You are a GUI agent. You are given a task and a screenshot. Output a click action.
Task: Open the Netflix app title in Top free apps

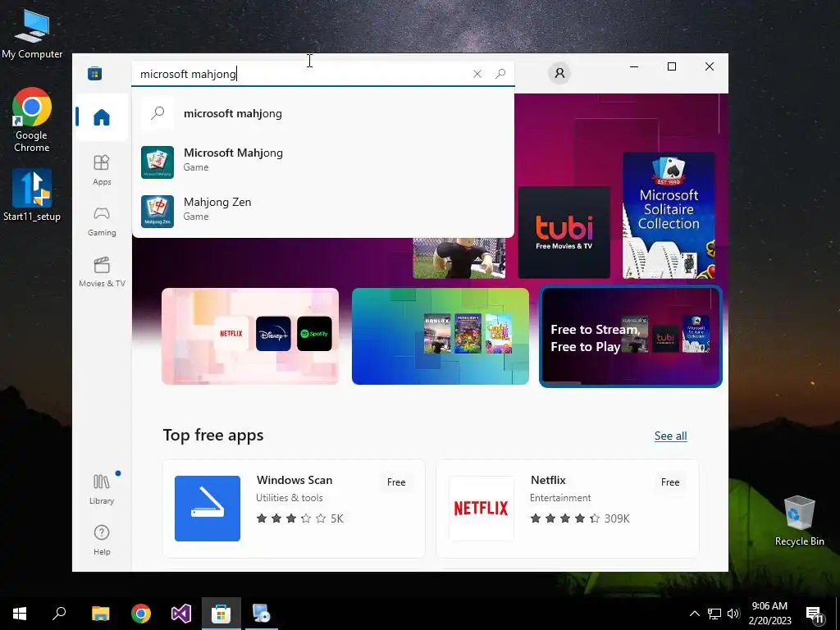pyautogui.click(x=548, y=480)
